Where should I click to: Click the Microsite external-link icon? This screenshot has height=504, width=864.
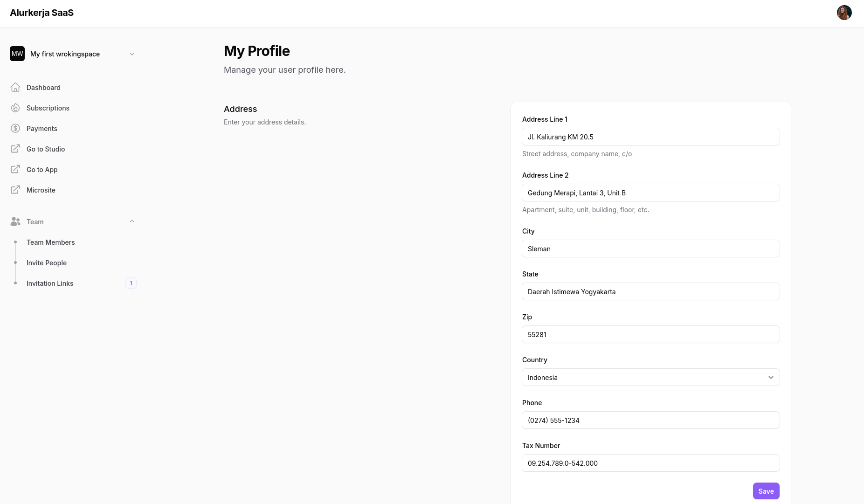pyautogui.click(x=15, y=190)
